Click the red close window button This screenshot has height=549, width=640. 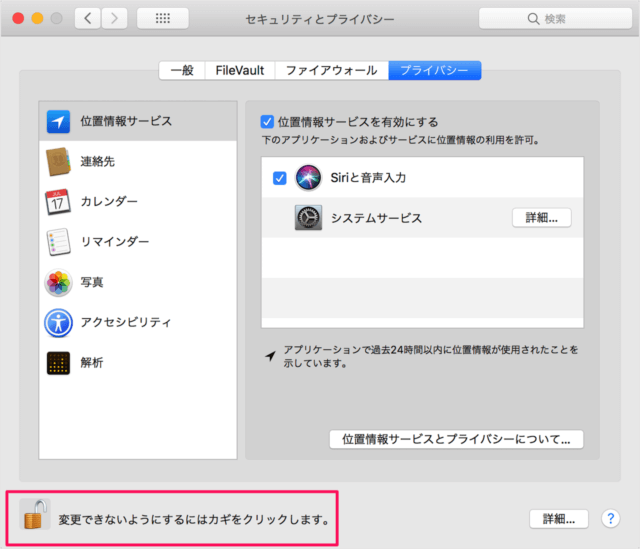(18, 18)
